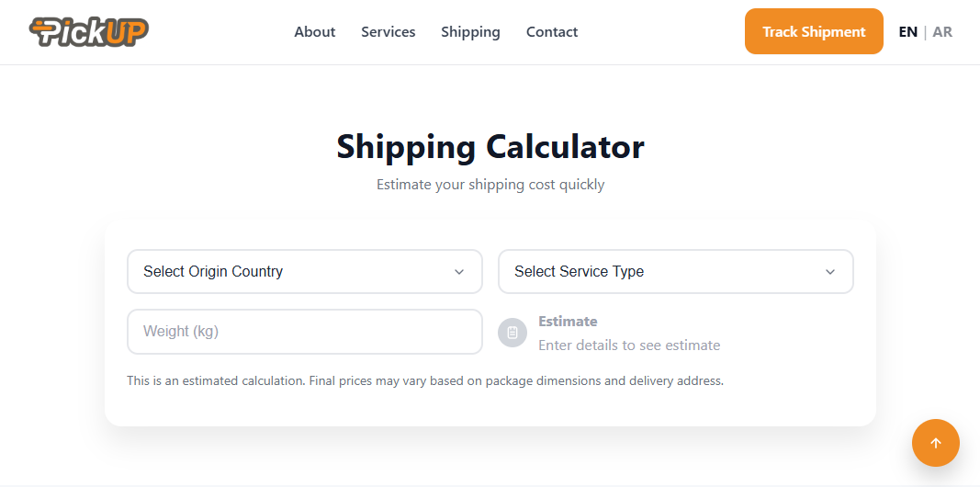Click the scroll-to-top arrow button
This screenshot has height=487, width=980.
point(935,443)
